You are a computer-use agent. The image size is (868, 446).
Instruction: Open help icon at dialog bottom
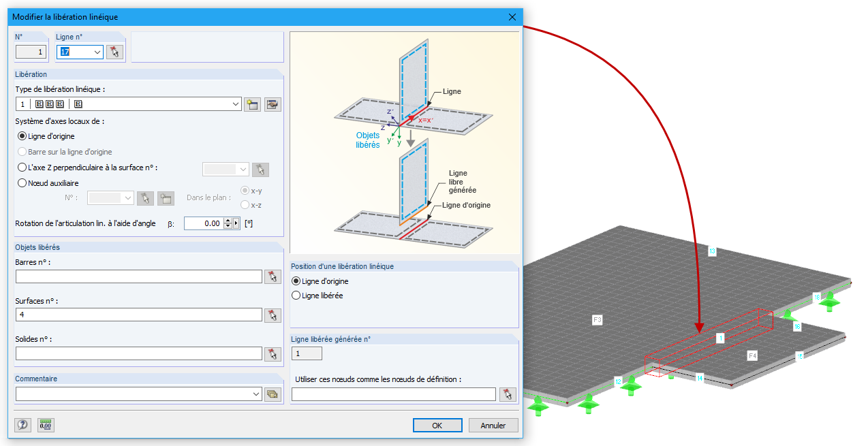point(23,425)
